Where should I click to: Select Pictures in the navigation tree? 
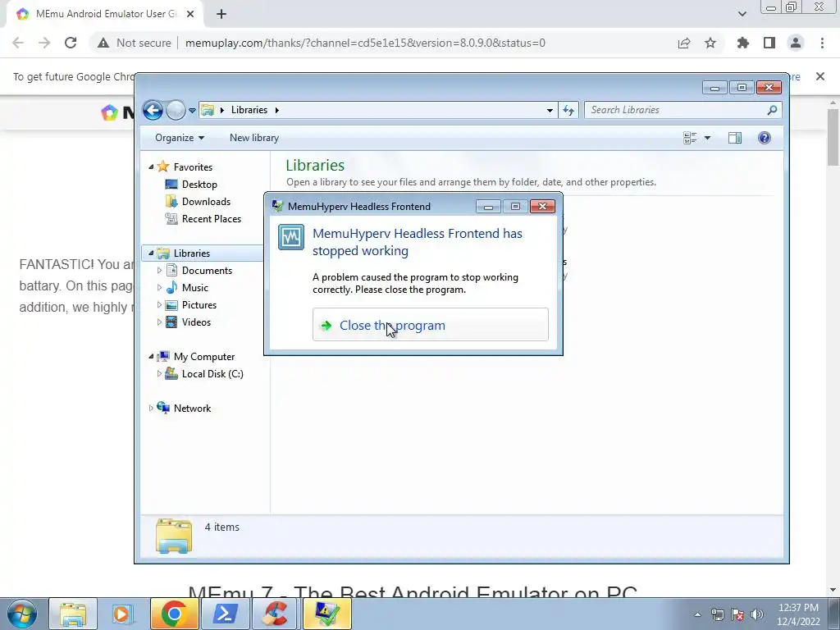click(199, 305)
